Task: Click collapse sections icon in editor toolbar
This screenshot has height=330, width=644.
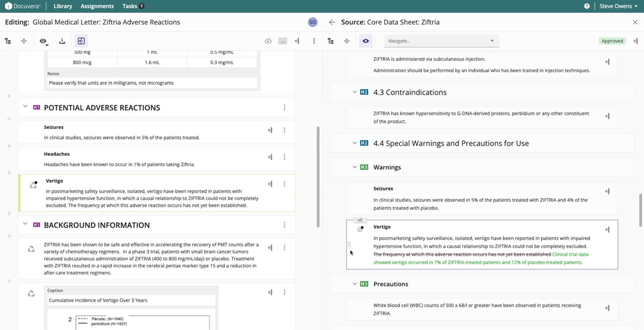Action: point(24,41)
